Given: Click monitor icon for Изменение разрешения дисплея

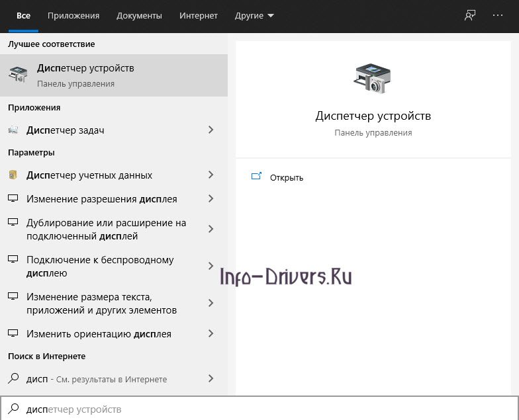Looking at the screenshot, I should coord(13,199).
